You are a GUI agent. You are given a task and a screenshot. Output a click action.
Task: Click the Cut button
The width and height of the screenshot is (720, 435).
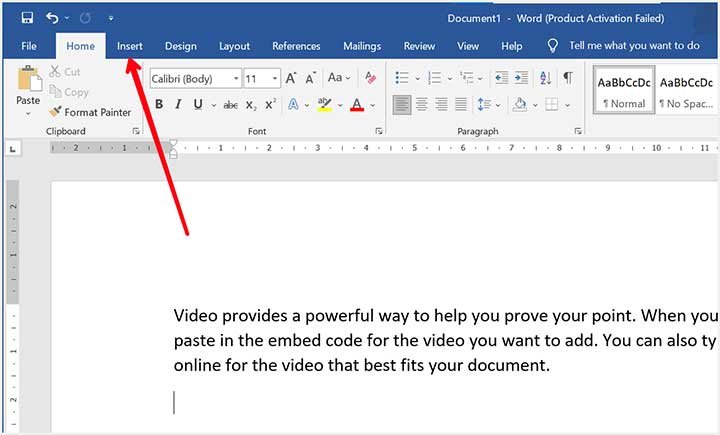click(x=65, y=72)
